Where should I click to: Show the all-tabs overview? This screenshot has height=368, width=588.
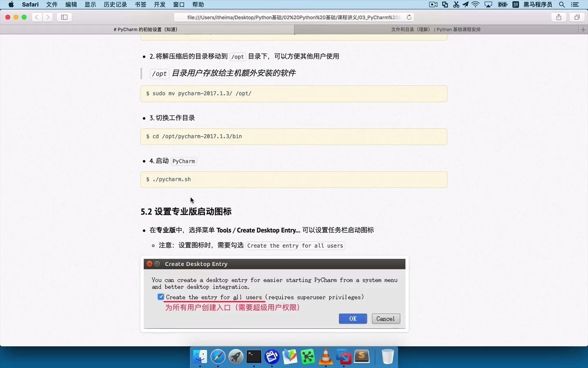pos(577,17)
